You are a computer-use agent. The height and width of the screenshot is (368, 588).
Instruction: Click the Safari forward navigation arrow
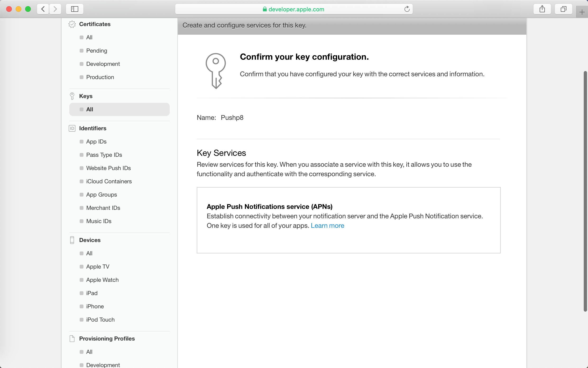pos(55,9)
